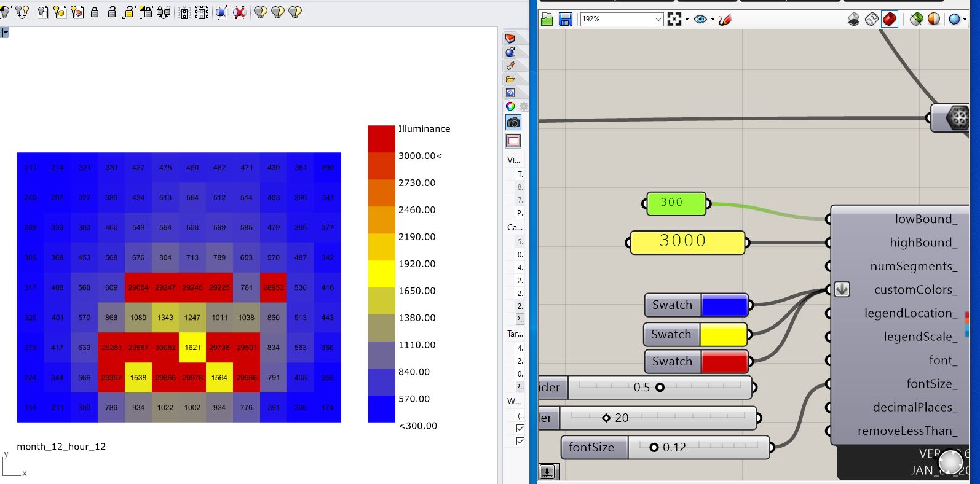Click the fontSize_ slider grip at 0.12

[654, 447]
